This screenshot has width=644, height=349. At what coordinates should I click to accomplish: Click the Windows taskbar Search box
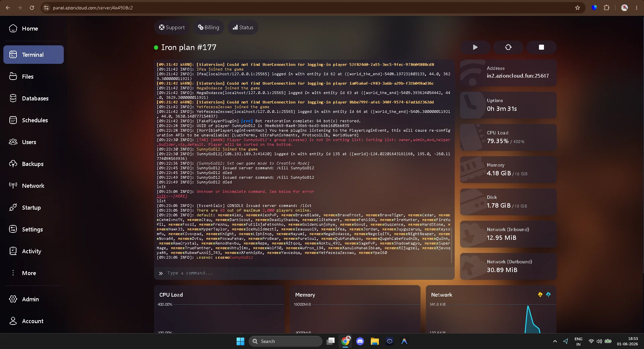click(286, 341)
